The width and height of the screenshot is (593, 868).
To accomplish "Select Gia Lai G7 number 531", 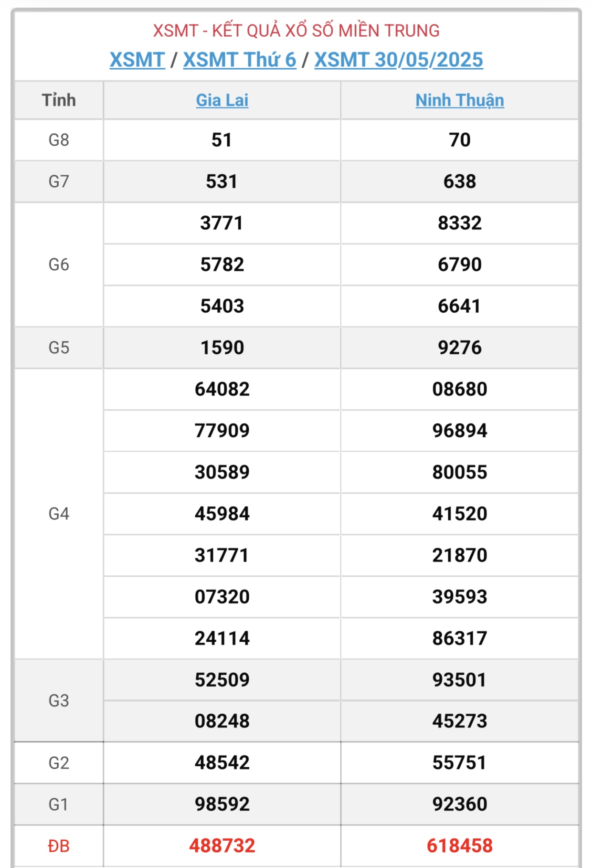I will (222, 181).
